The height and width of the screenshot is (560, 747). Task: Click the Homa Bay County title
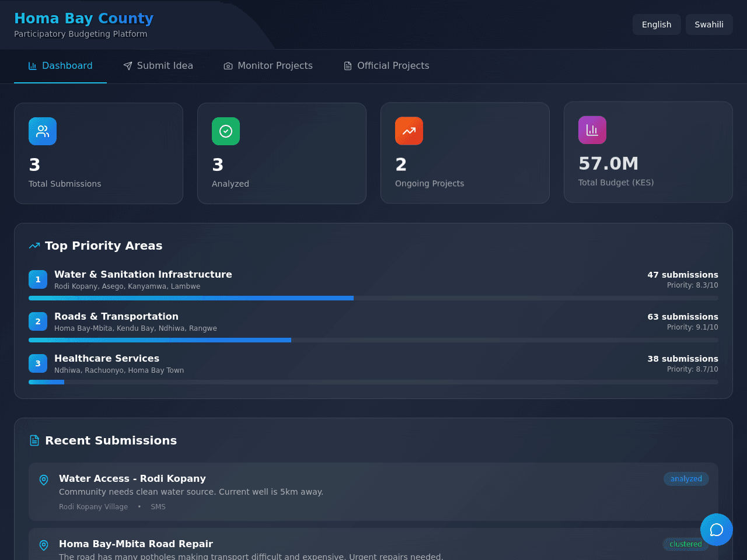[83, 19]
